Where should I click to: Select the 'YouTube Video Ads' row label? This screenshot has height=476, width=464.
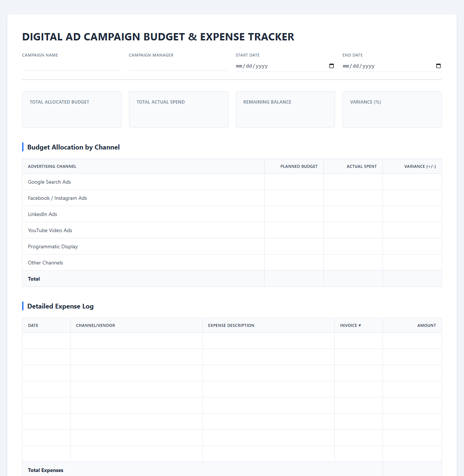coord(50,230)
